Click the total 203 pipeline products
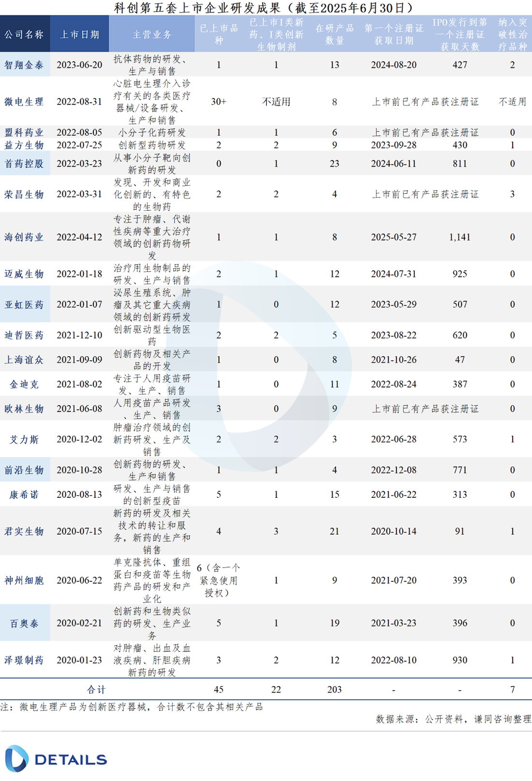This screenshot has height=781, width=532. pyautogui.click(x=334, y=689)
